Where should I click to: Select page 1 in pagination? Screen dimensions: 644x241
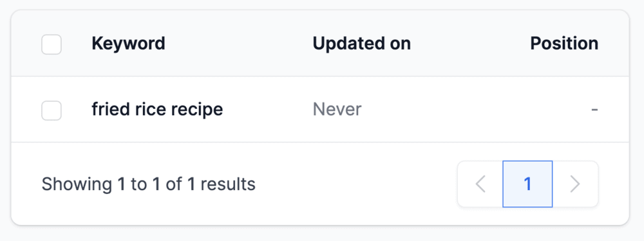click(x=527, y=184)
